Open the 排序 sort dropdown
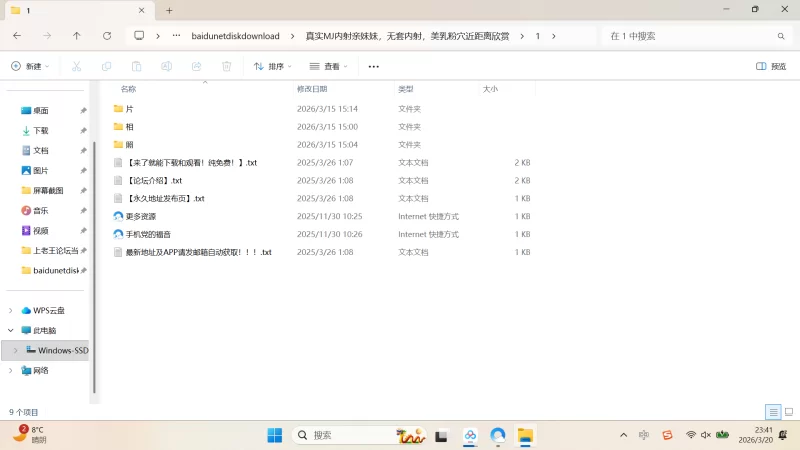Image resolution: width=800 pixels, height=450 pixels. pos(272,66)
